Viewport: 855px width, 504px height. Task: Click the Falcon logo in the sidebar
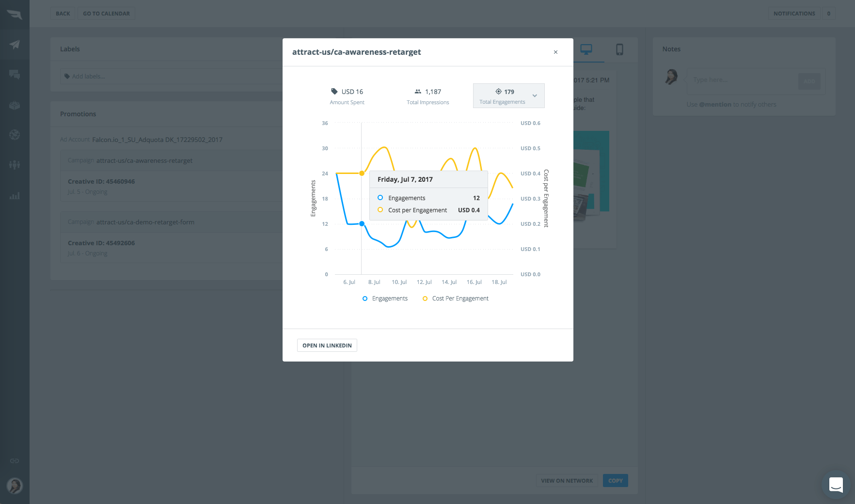point(15,15)
